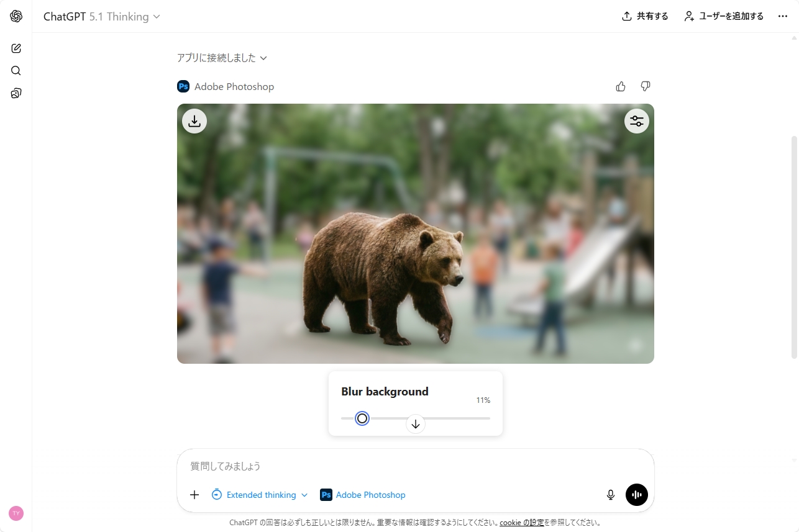Image resolution: width=799 pixels, height=532 pixels.
Task: Focus the 質問してみましょう message input
Action: 416,466
